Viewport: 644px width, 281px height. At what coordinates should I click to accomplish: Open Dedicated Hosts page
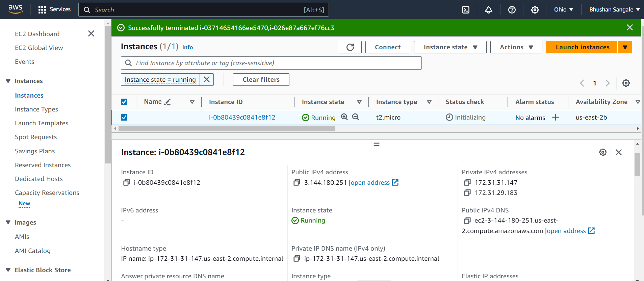[39, 179]
